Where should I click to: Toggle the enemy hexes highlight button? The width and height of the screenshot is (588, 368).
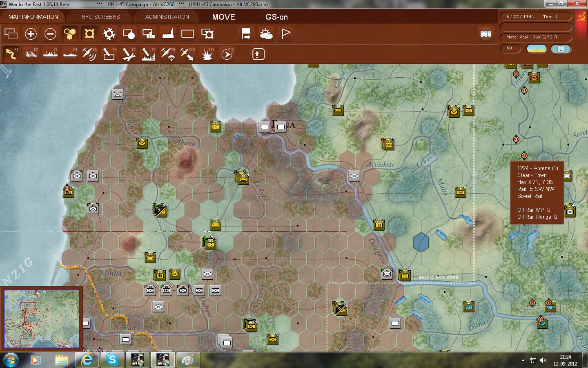(89, 34)
